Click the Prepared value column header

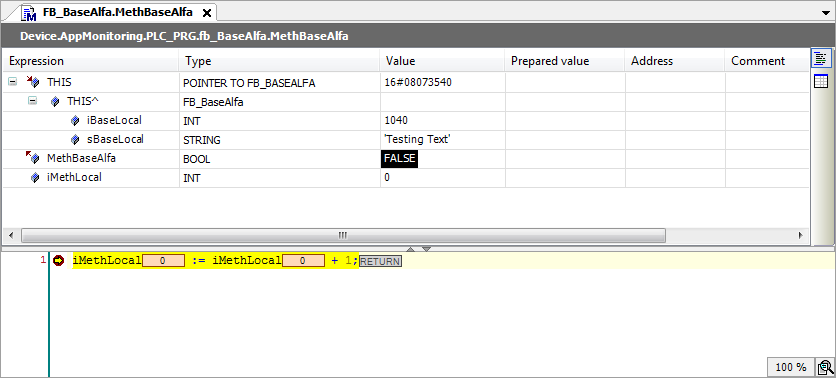pos(565,61)
